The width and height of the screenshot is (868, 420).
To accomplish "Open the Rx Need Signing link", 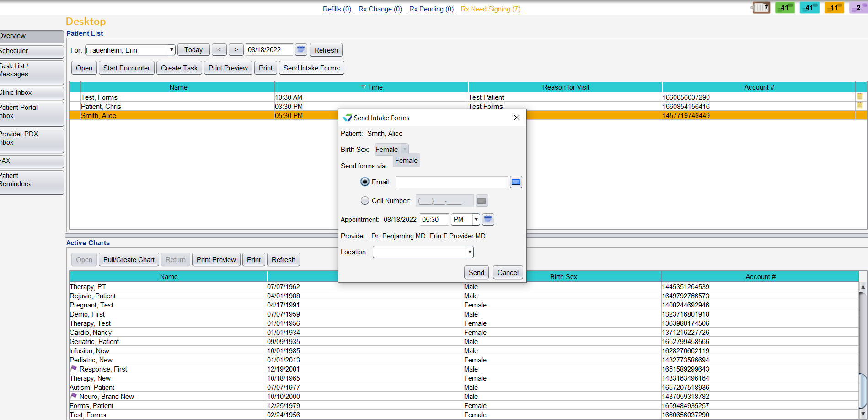I will point(490,9).
